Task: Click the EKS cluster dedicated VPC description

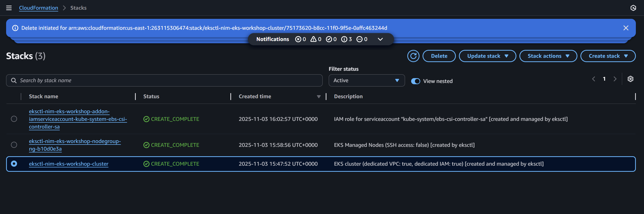Action: [x=439, y=164]
